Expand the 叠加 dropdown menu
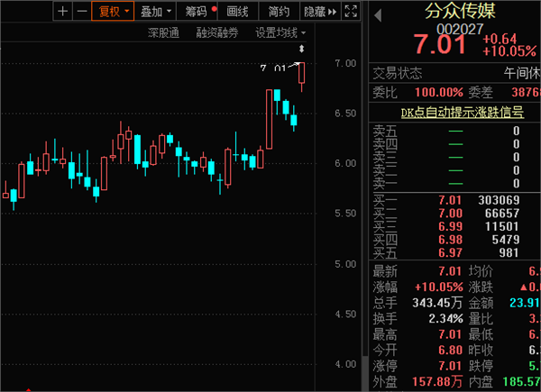 (156, 12)
